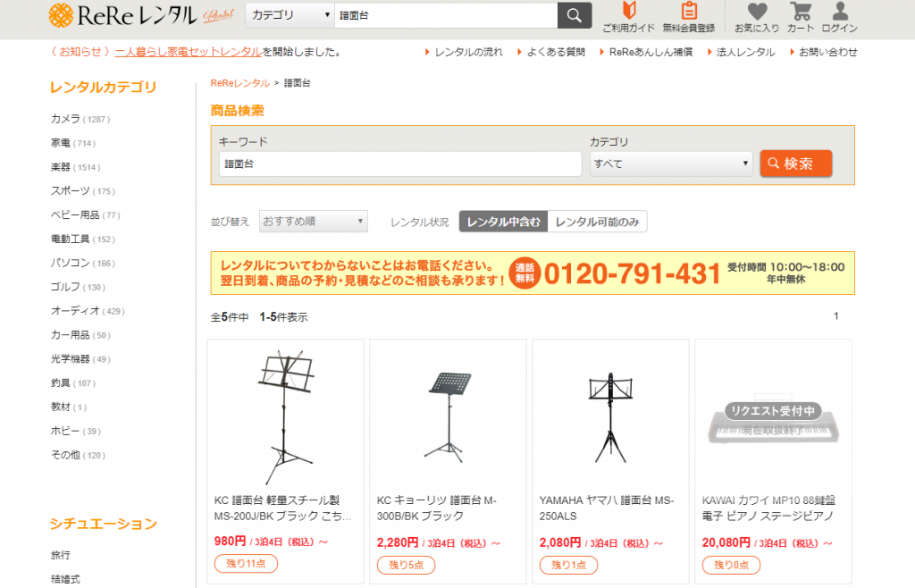This screenshot has height=588, width=915.
Task: Select レンタル可能のみ toggle
Action: tap(597, 222)
